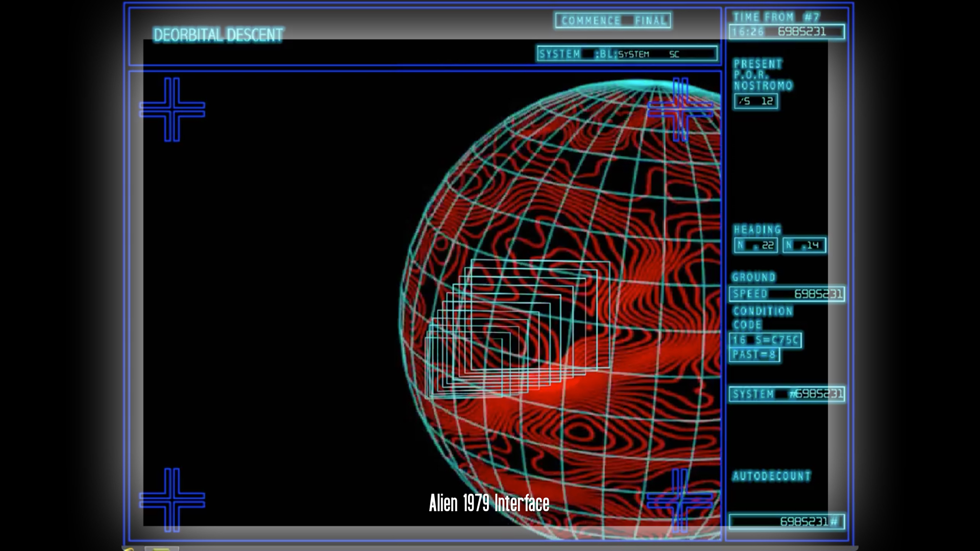Click the bottom-left crosshair marker

pyautogui.click(x=172, y=500)
